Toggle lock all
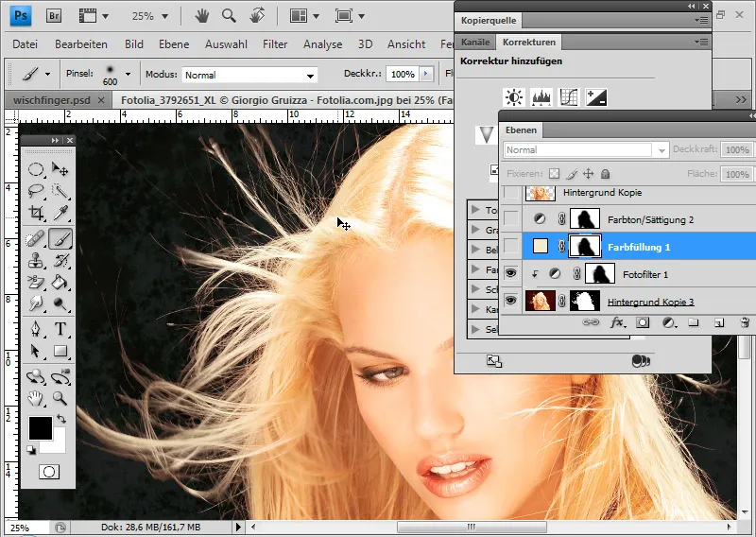Image resolution: width=756 pixels, height=537 pixels. 605,174
